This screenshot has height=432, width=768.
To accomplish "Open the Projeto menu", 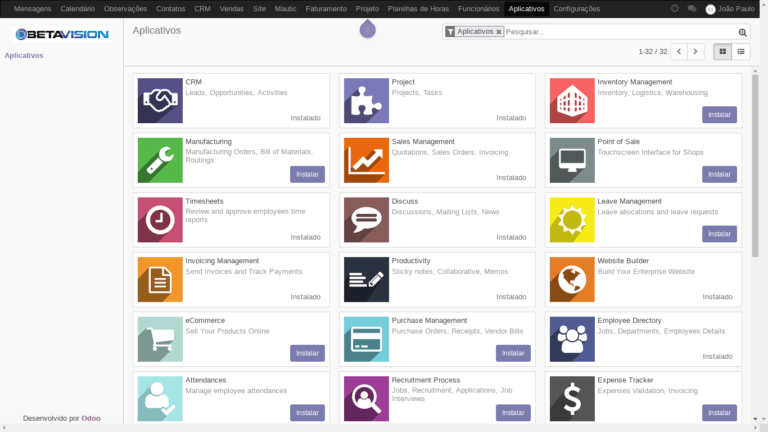I will click(x=367, y=9).
